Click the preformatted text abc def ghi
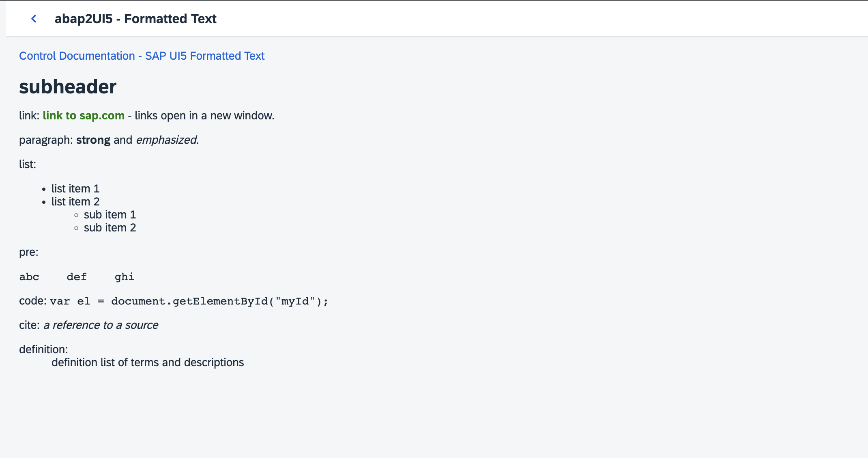The width and height of the screenshot is (868, 458). [76, 277]
